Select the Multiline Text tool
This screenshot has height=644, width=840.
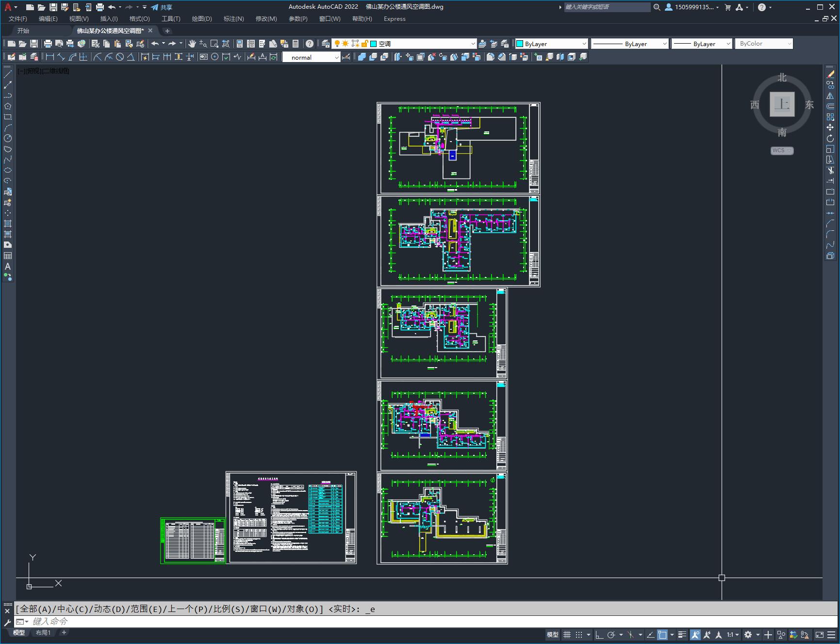pos(8,267)
